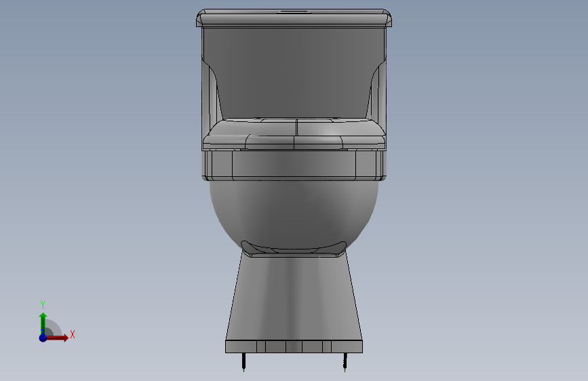The height and width of the screenshot is (381, 588).
Task: Click the blue Z axis ball of the triad
Action: pyautogui.click(x=43, y=338)
